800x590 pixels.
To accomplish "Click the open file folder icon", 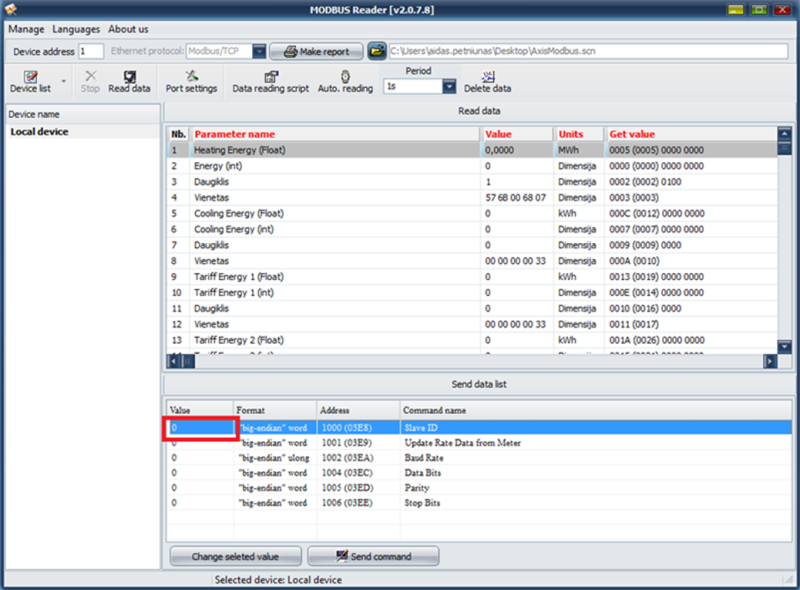I will [x=376, y=51].
